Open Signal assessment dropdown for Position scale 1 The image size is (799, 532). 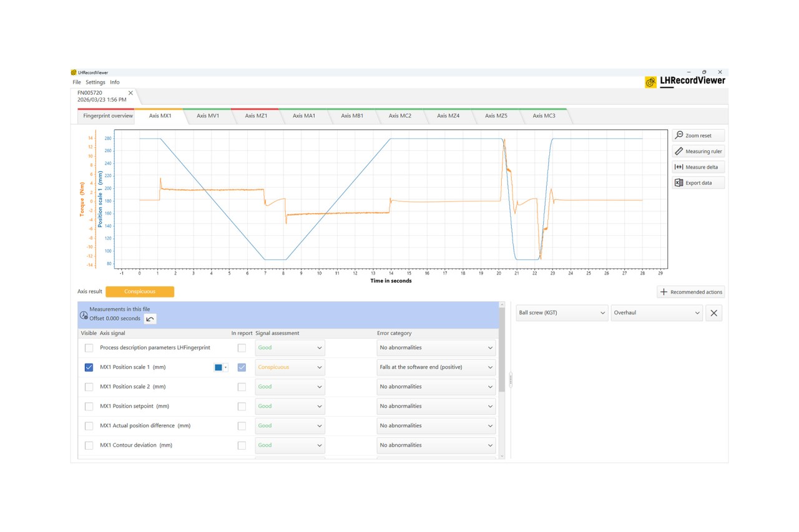290,367
